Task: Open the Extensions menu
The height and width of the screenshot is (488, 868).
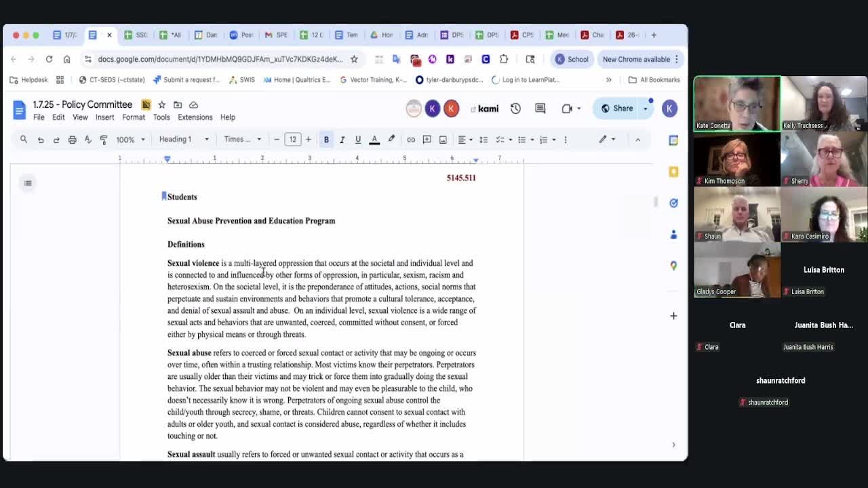Action: pyautogui.click(x=195, y=117)
